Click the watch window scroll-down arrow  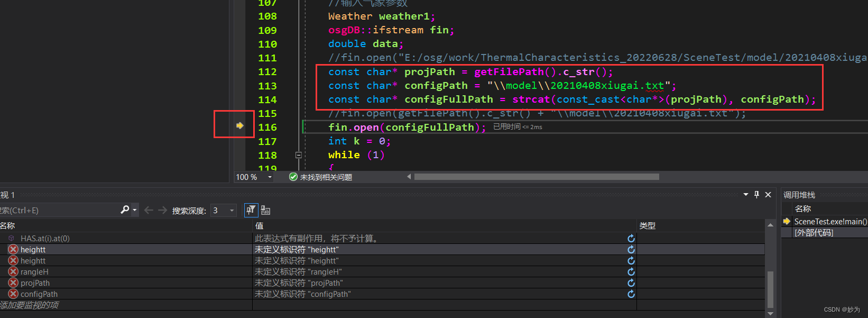pos(770,313)
